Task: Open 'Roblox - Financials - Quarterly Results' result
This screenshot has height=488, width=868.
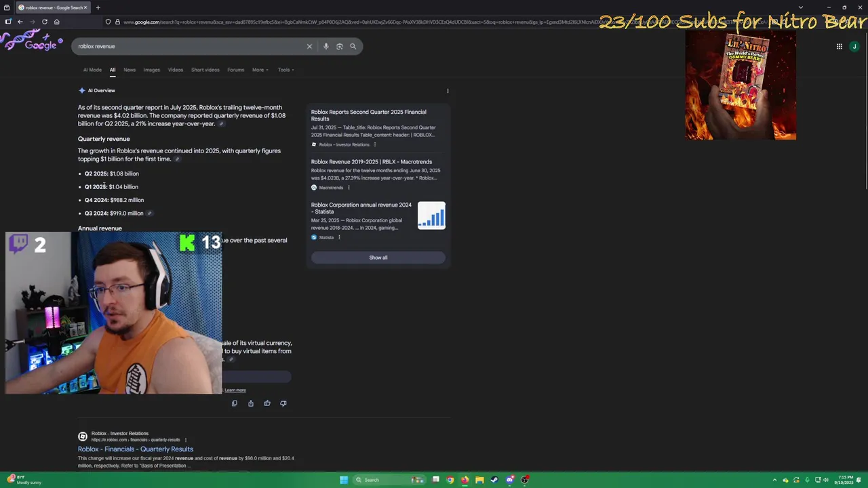Action: [136, 449]
